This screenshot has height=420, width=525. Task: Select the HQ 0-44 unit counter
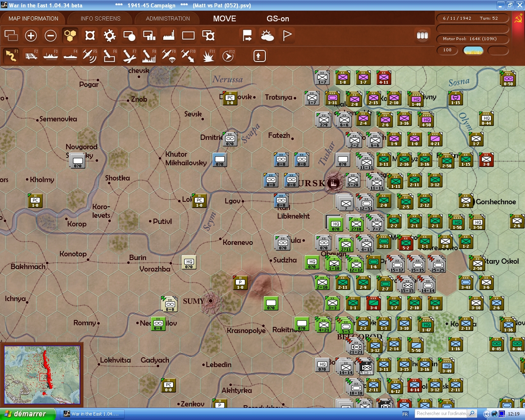486,119
